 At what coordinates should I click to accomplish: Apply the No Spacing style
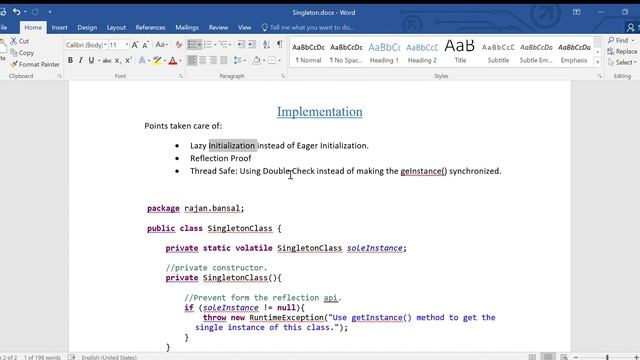pyautogui.click(x=346, y=53)
